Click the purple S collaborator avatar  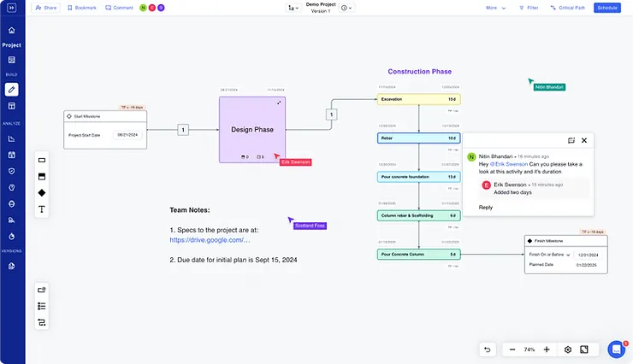[x=161, y=8]
